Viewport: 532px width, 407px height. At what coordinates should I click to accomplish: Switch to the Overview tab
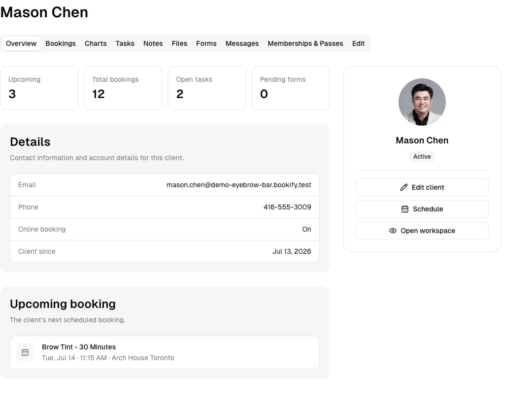coord(21,43)
